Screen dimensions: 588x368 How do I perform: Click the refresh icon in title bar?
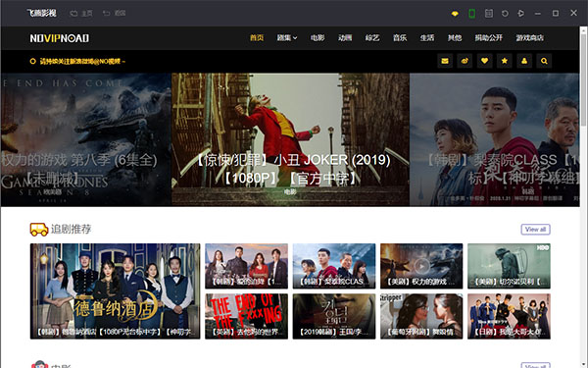(505, 14)
